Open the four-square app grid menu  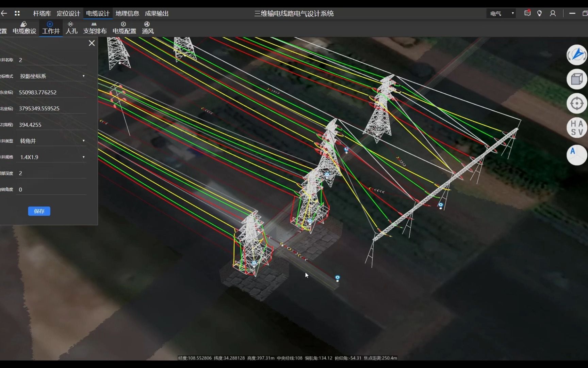point(17,13)
